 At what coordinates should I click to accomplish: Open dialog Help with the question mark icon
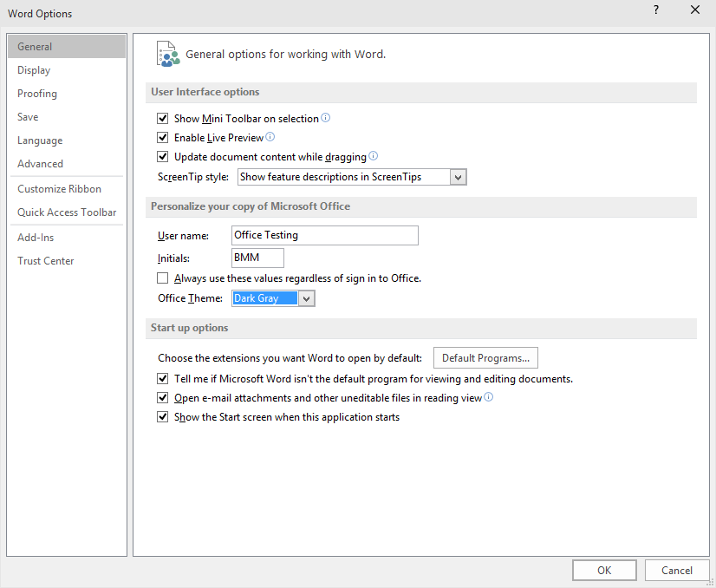655,11
